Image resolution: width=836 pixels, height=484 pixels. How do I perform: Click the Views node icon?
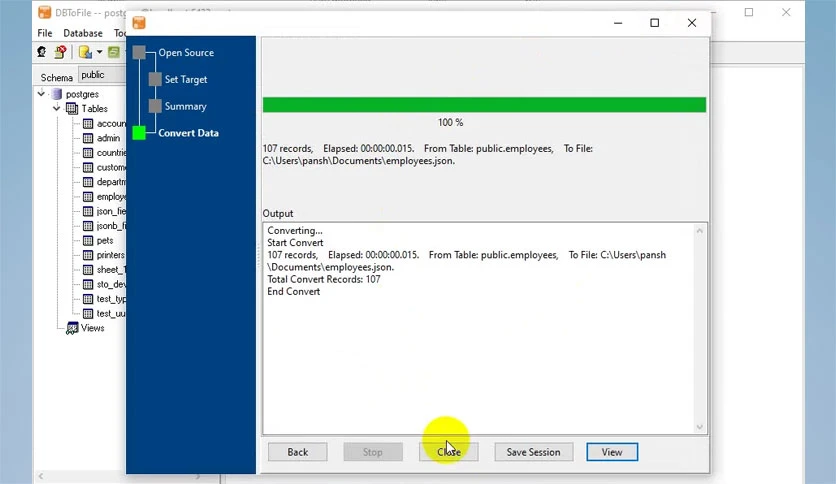[x=72, y=328]
